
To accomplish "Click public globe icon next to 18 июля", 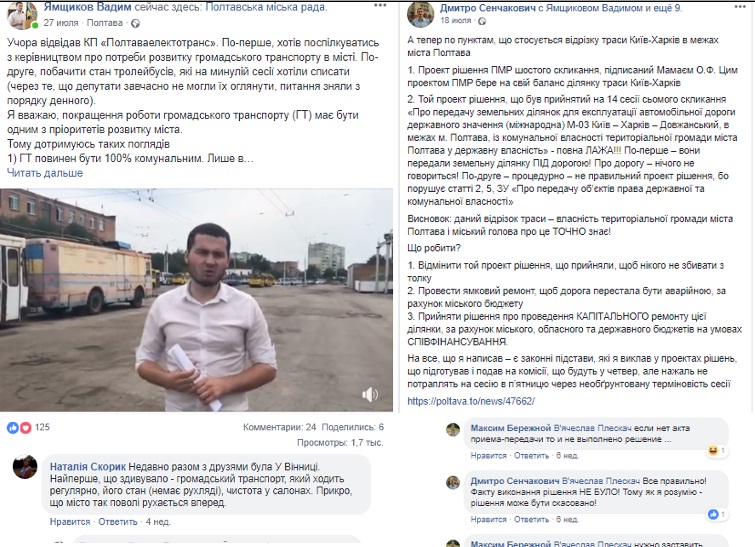I will click(x=482, y=21).
